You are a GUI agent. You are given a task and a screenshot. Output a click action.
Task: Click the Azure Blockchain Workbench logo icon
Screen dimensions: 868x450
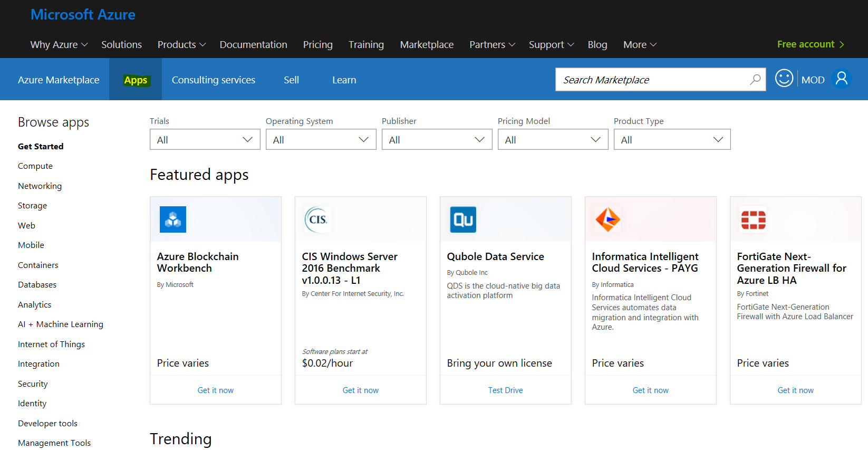[173, 219]
